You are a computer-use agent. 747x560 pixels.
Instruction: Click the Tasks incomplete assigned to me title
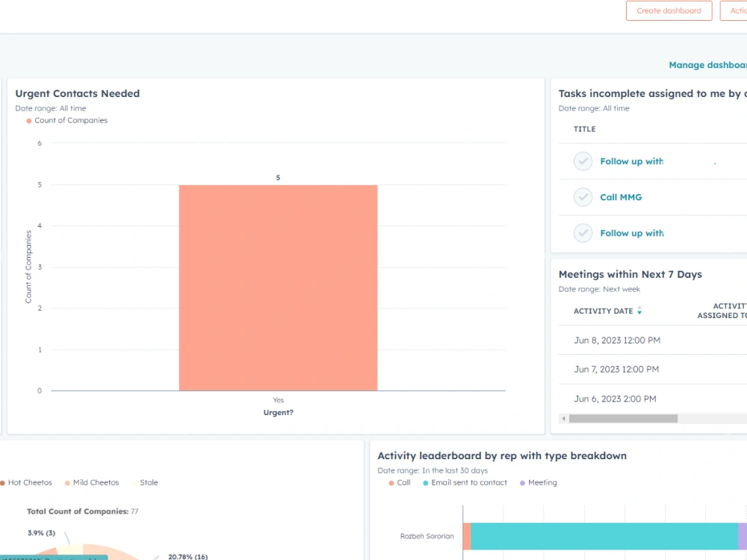653,93
